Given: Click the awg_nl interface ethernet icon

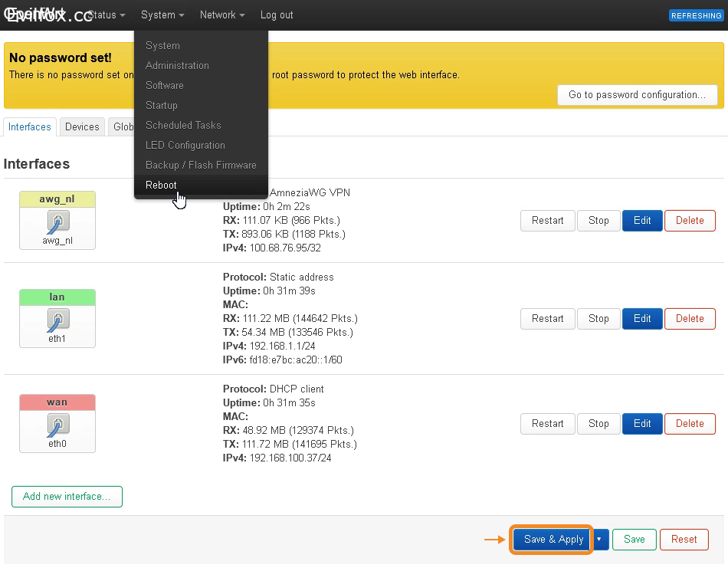Looking at the screenshot, I should pyautogui.click(x=57, y=222).
